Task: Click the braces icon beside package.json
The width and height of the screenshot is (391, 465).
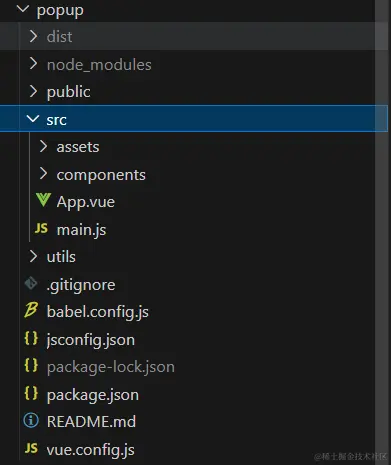Action: 31,393
